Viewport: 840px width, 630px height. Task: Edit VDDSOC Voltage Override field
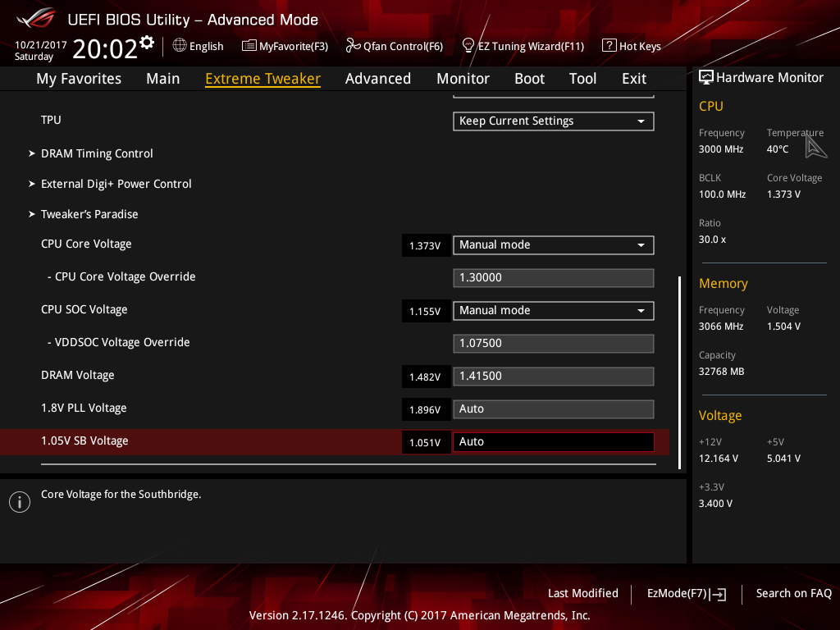(x=554, y=344)
